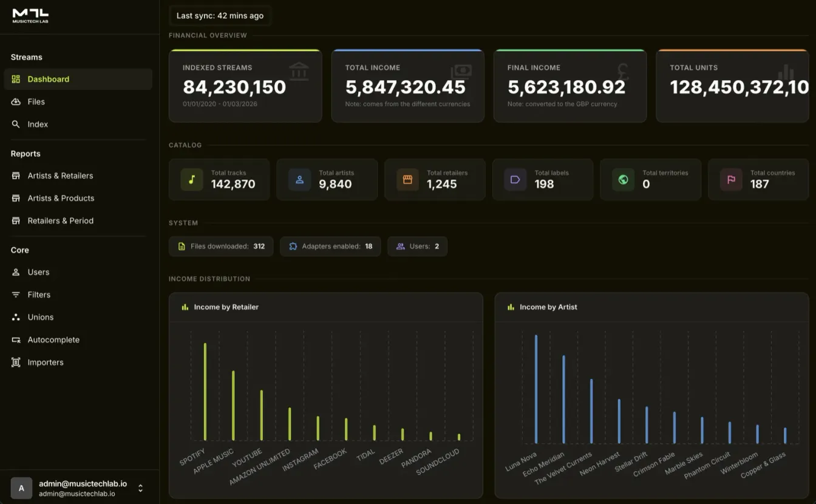This screenshot has width=816, height=504.
Task: Click the globe icon on Total territories card
Action: pos(622,179)
